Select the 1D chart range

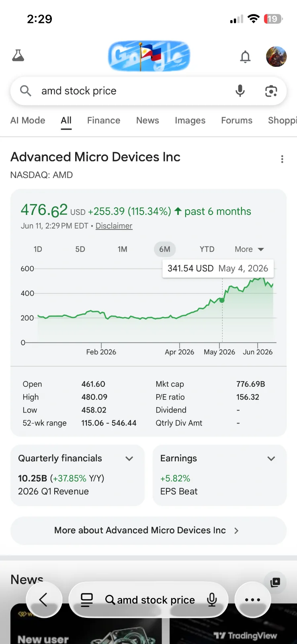tap(38, 249)
